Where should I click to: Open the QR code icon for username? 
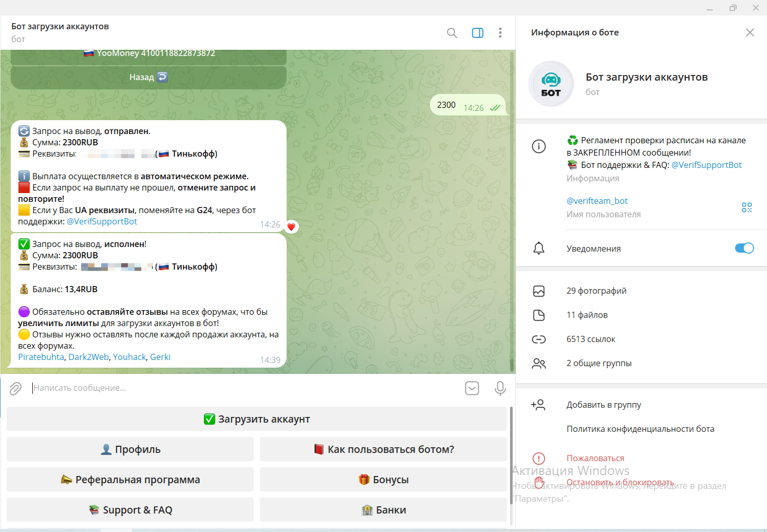tap(746, 207)
